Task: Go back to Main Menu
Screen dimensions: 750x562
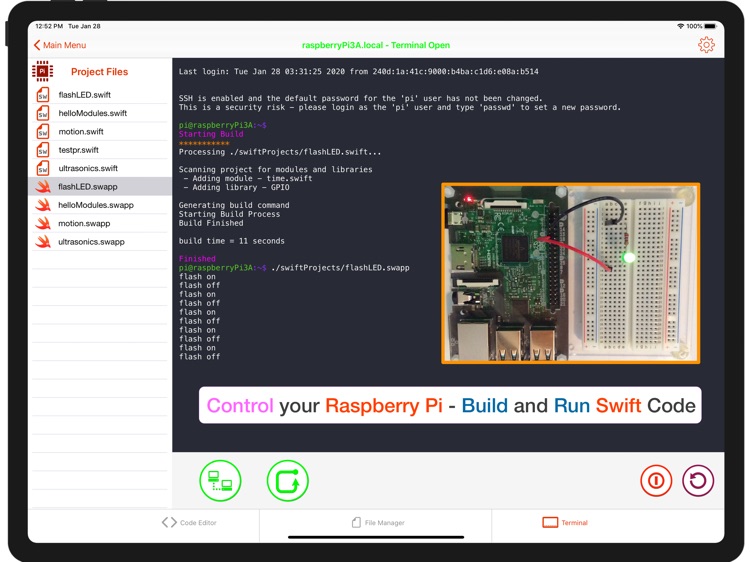Action: tap(60, 45)
